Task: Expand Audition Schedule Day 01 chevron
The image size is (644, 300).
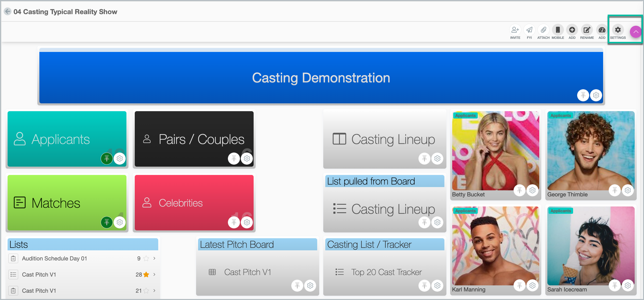Action: tap(154, 258)
